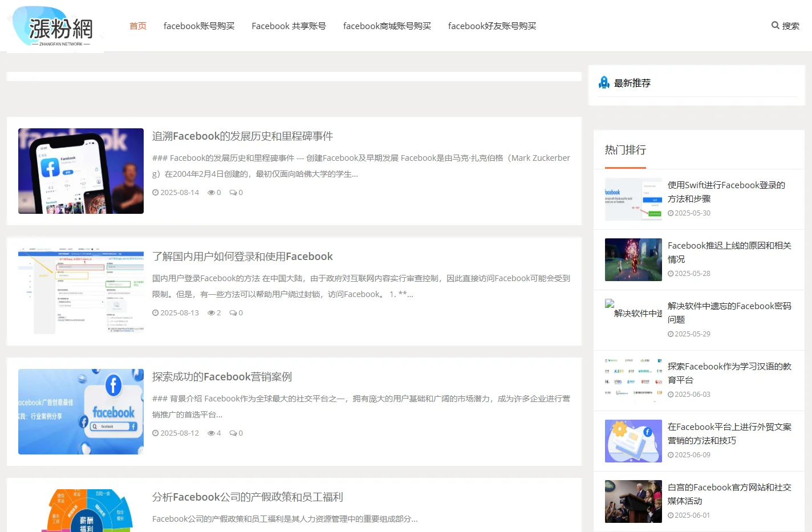Click the 最新推荐 heading text
This screenshot has height=532, width=812.
[x=632, y=83]
